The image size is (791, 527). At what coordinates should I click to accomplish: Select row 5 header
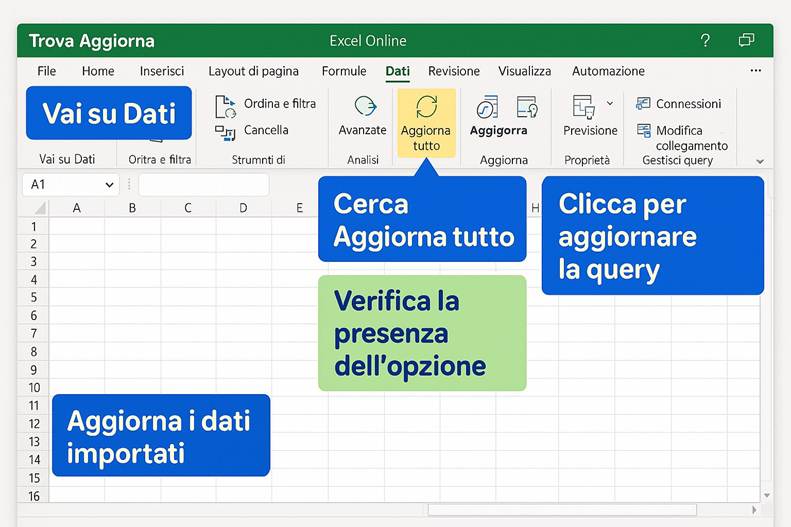pos(33,297)
